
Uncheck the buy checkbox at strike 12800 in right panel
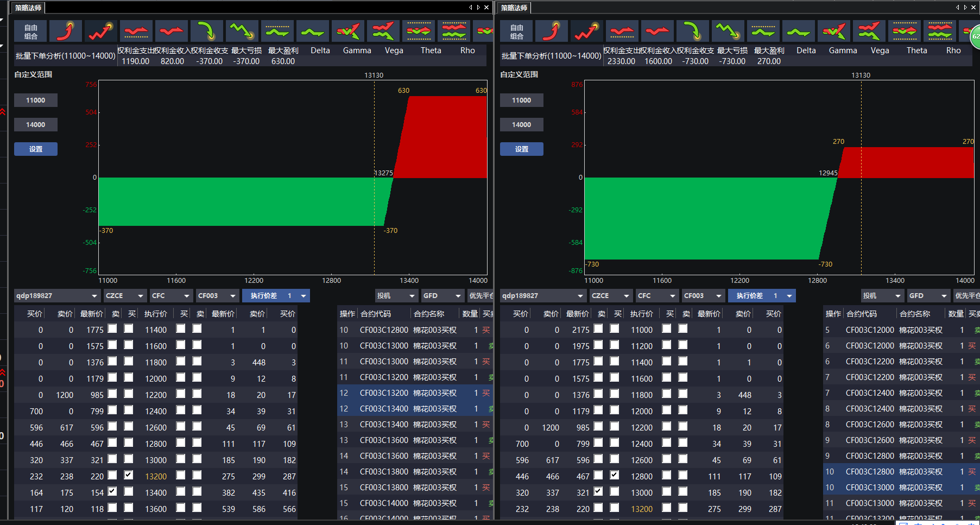[x=615, y=475]
